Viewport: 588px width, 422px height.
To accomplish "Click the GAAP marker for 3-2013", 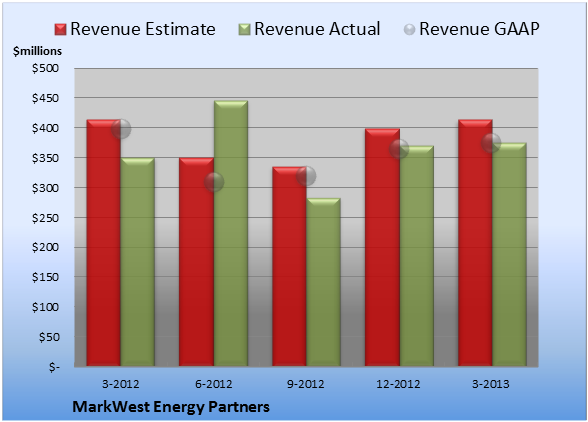I will [491, 143].
